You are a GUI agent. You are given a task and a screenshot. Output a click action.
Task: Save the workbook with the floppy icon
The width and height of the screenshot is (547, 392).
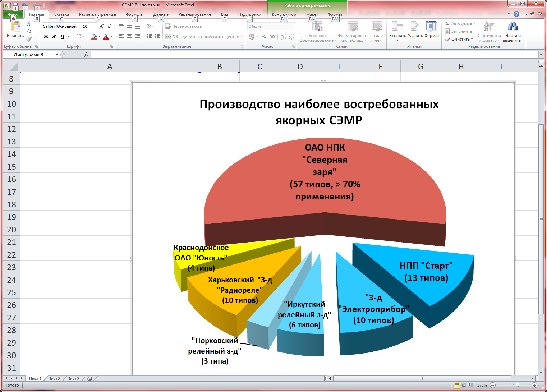click(x=16, y=5)
